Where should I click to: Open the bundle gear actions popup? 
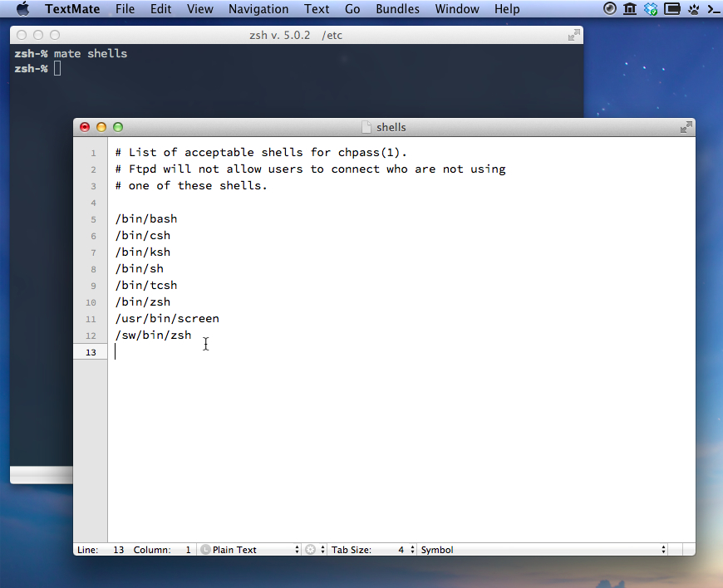(316, 549)
